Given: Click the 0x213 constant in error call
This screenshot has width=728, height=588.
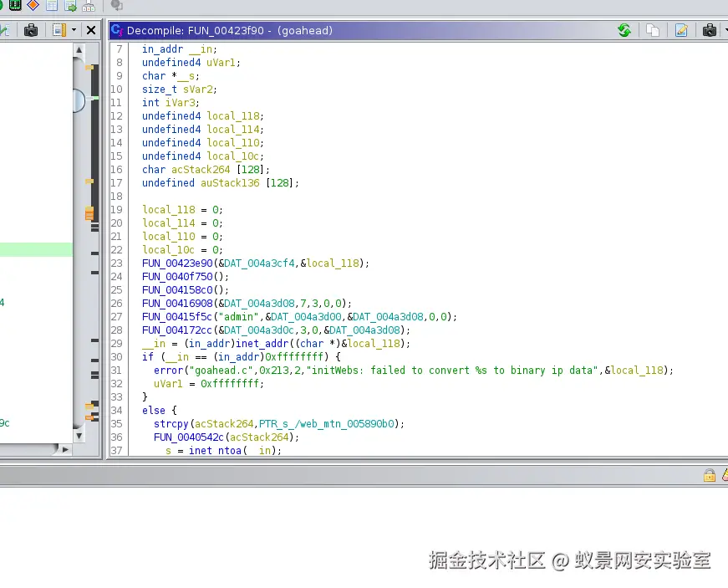Looking at the screenshot, I should (x=273, y=371).
